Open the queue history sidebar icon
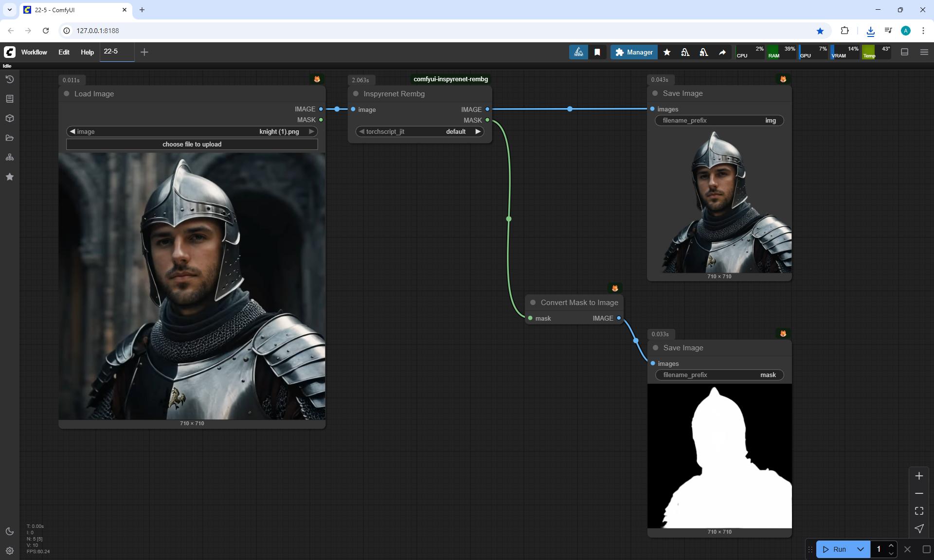This screenshot has width=934, height=560. tap(10, 79)
